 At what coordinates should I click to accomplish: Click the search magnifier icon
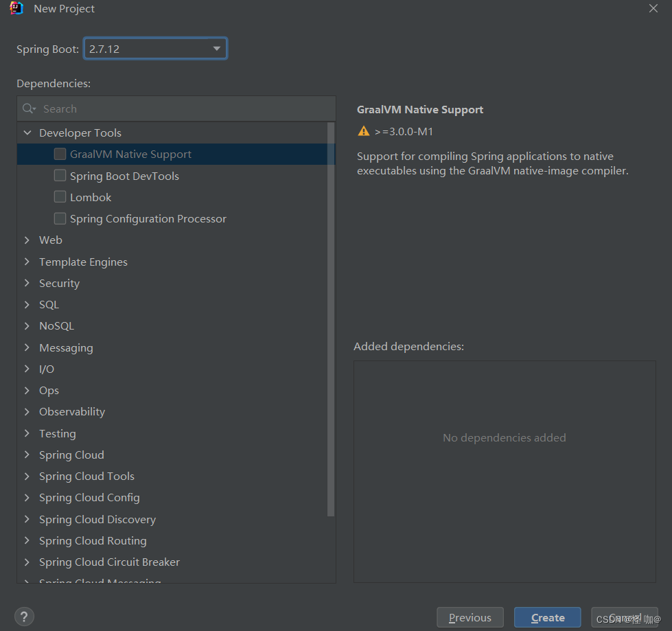(x=29, y=109)
